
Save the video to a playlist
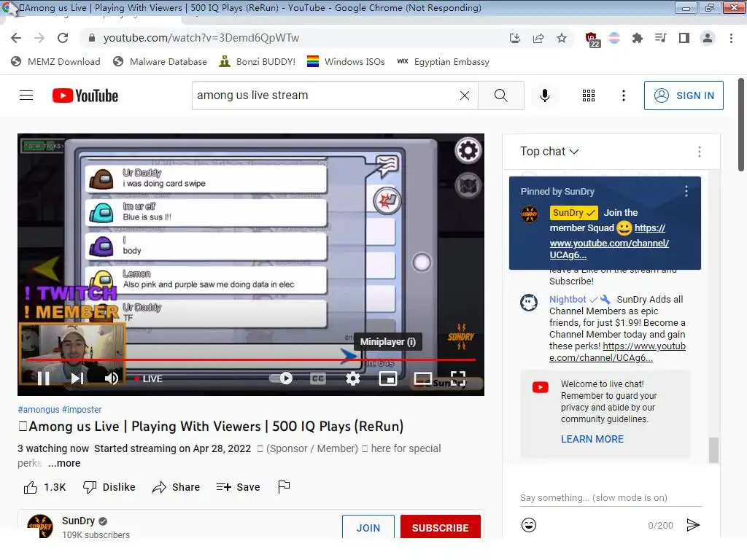coord(238,487)
